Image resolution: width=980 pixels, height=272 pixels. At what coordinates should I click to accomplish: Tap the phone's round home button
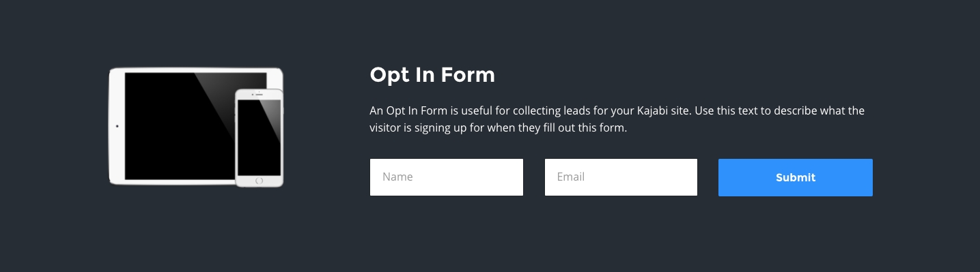pyautogui.click(x=259, y=181)
